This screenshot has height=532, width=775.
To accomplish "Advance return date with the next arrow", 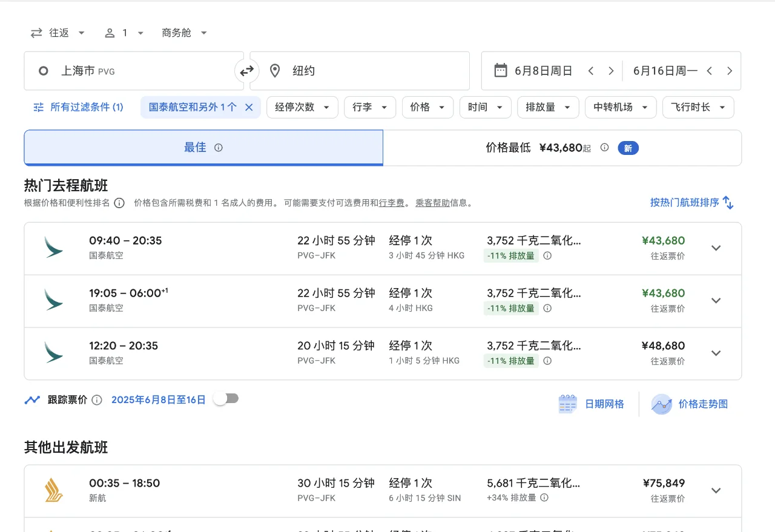I will [x=730, y=70].
